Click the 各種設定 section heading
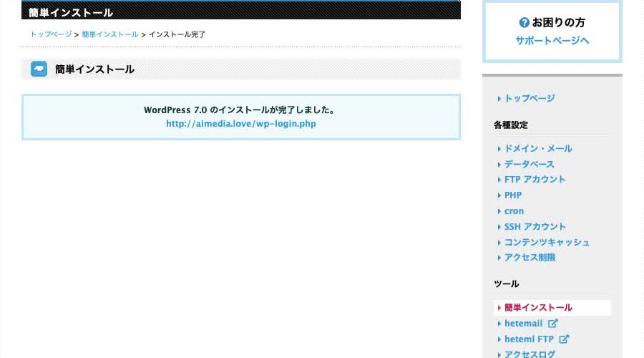The width and height of the screenshot is (644, 358). point(510,125)
